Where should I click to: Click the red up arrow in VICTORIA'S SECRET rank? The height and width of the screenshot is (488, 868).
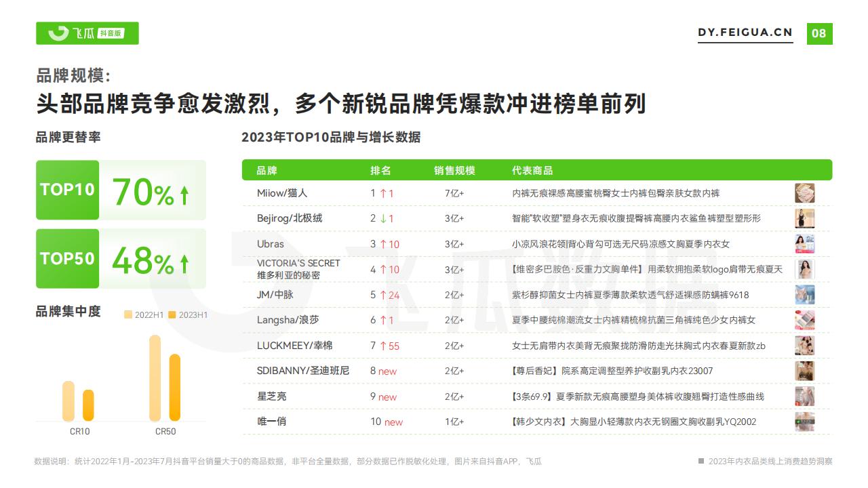382,269
